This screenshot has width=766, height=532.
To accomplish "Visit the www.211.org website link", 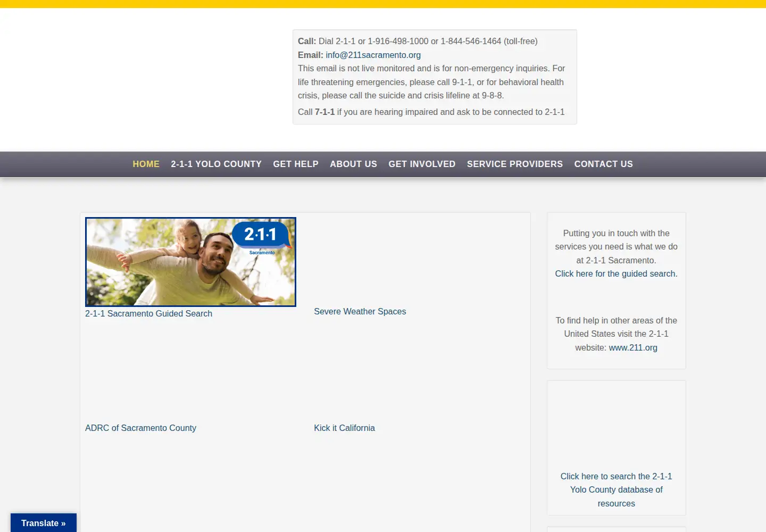I will (x=633, y=348).
